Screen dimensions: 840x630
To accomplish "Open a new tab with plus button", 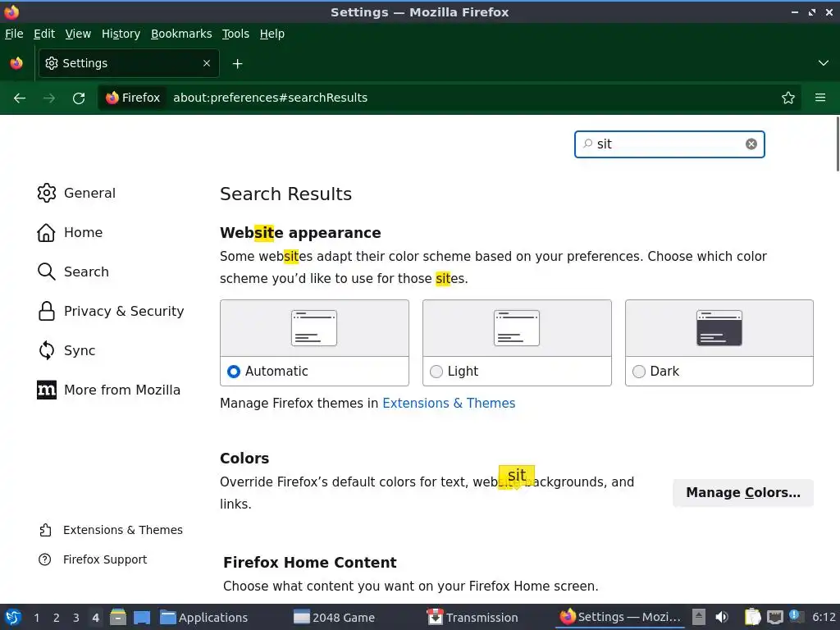I will point(237,64).
